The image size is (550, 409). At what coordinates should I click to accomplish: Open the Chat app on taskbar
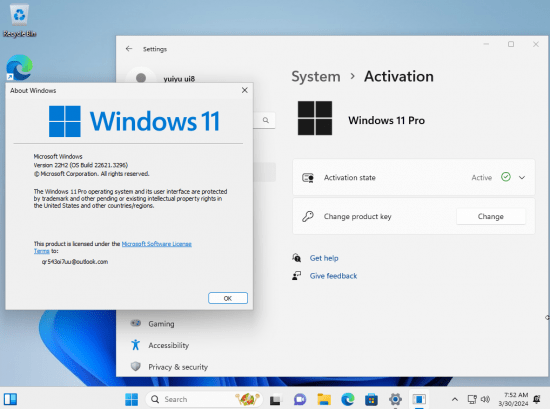[300, 400]
